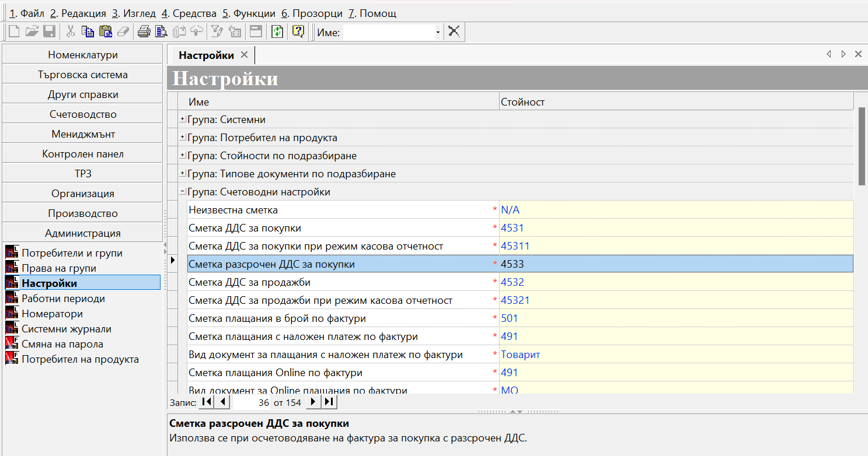
Task: Open the Функции menu
Action: point(249,13)
